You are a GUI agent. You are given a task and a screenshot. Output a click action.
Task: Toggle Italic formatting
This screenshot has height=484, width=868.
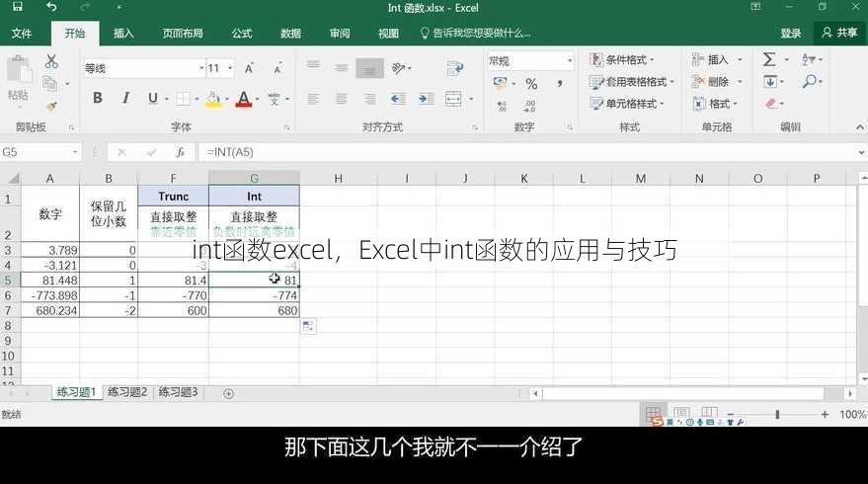point(126,98)
